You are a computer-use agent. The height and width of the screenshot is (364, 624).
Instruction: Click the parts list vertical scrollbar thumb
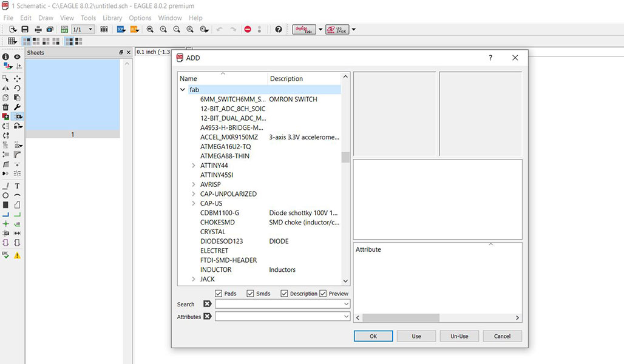345,157
